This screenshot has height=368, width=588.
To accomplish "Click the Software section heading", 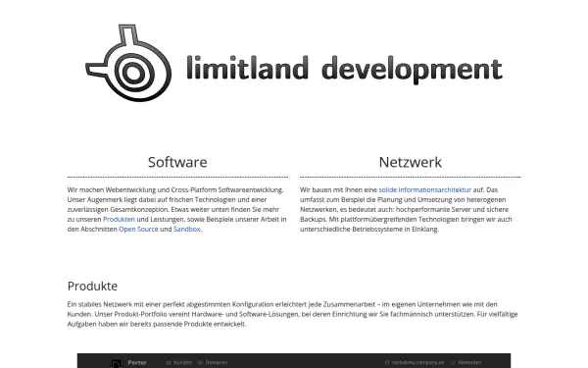I will click(x=177, y=162).
